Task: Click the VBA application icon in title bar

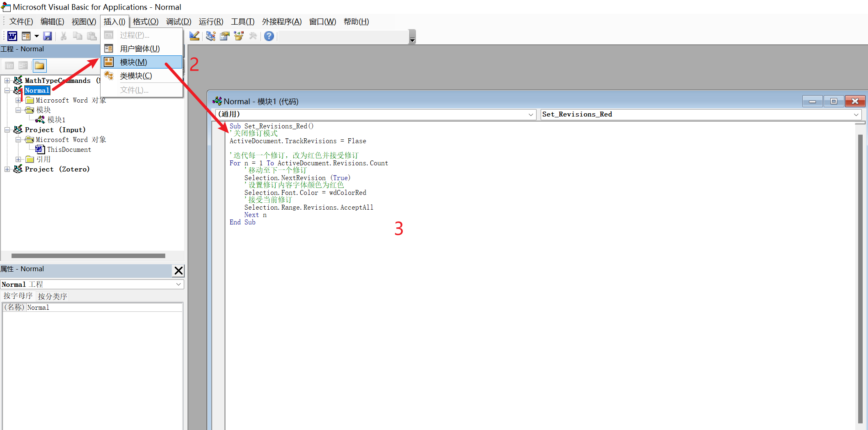Action: point(6,7)
